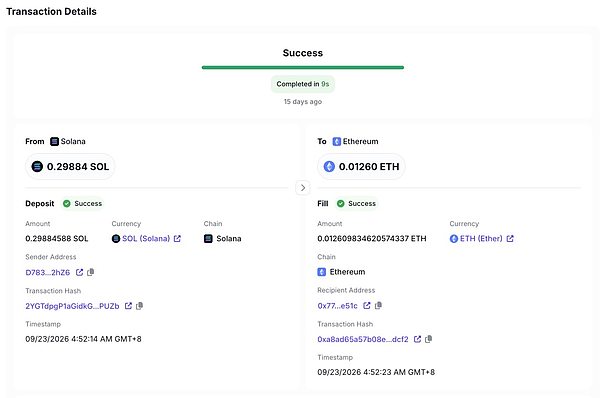This screenshot has height=398, width=600.
Task: Open the SOL (Solana) currency link
Action: [x=146, y=238]
